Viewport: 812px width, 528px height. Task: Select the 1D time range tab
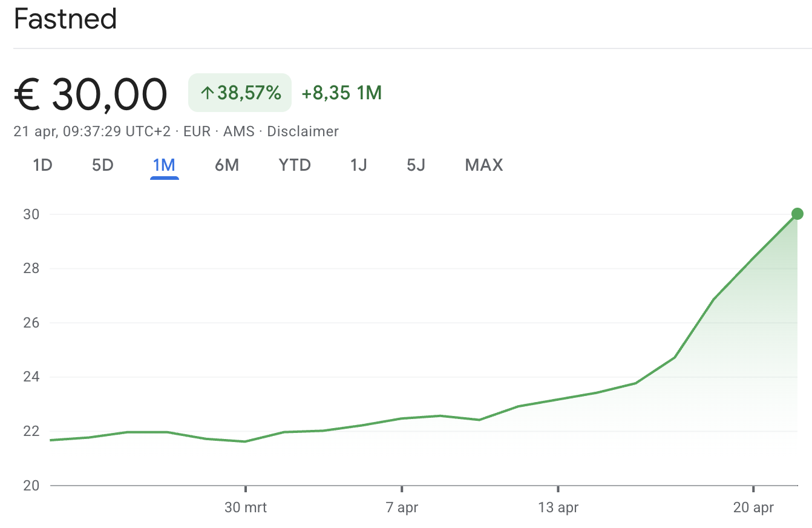(42, 165)
